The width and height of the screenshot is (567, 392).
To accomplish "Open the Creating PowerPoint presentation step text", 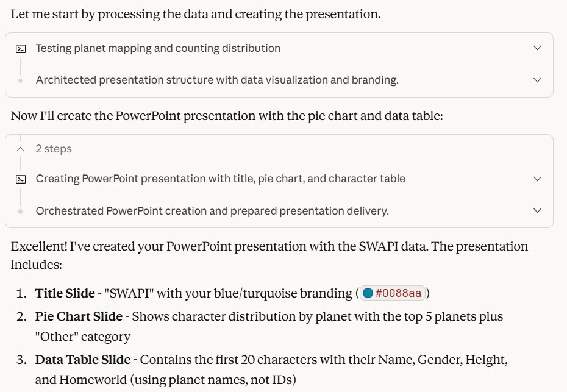I will pyautogui.click(x=220, y=179).
